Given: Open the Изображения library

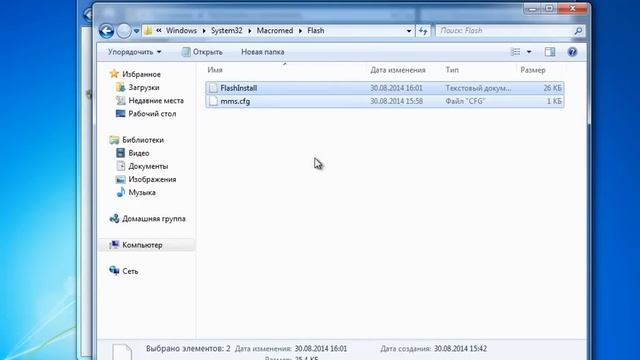Looking at the screenshot, I should tap(152, 179).
